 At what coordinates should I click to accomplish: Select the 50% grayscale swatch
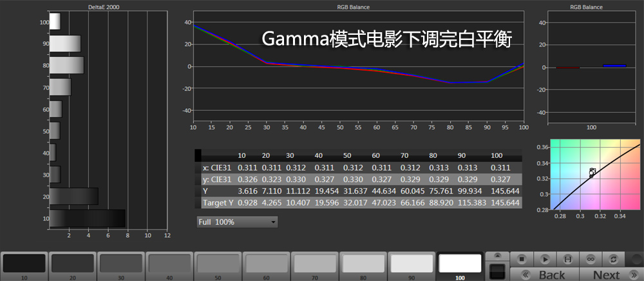coord(218,264)
